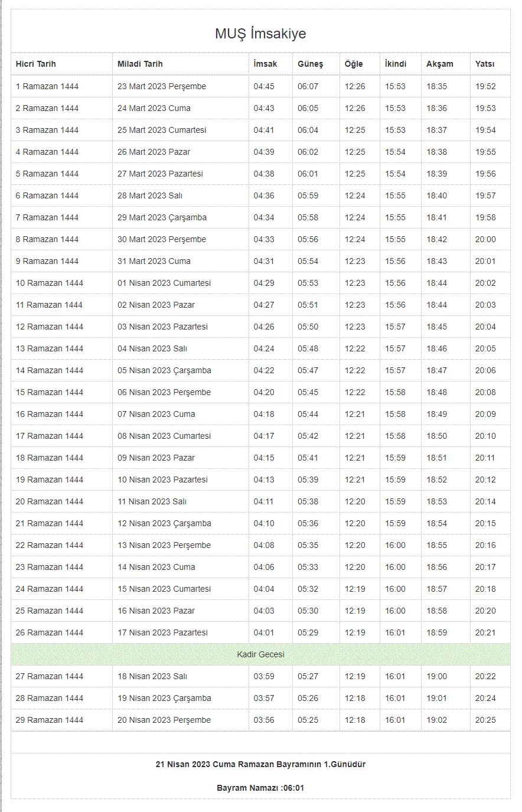The width and height of the screenshot is (522, 812).
Task: Click the Bayram Namazı :06:01 text
Action: click(260, 788)
